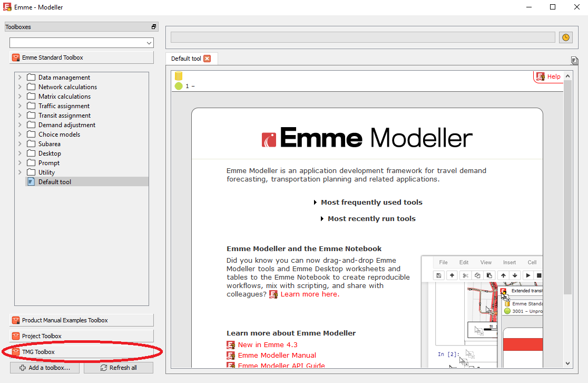The image size is (588, 383).
Task: Click the green scenario circle icon
Action: click(179, 86)
